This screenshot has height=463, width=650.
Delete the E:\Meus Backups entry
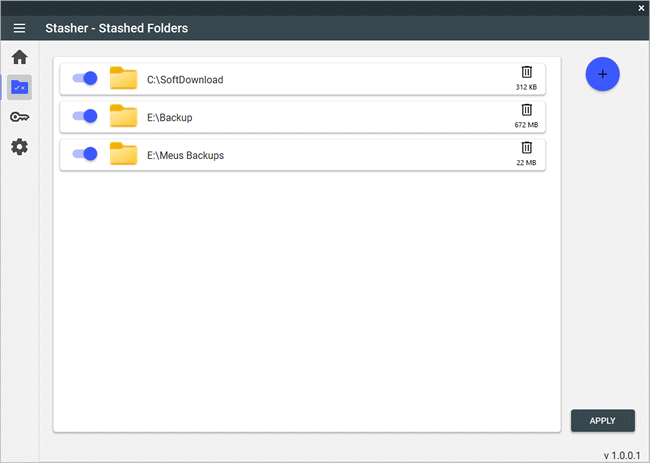point(526,148)
